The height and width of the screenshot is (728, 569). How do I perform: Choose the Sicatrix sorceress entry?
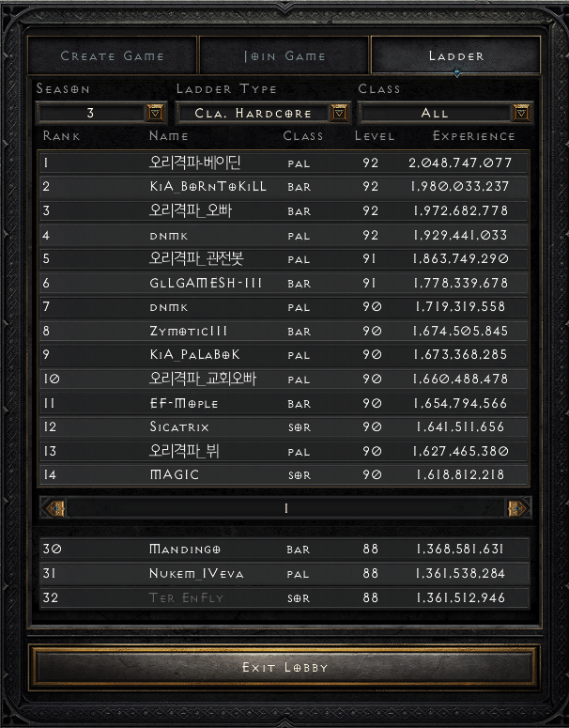point(284,426)
